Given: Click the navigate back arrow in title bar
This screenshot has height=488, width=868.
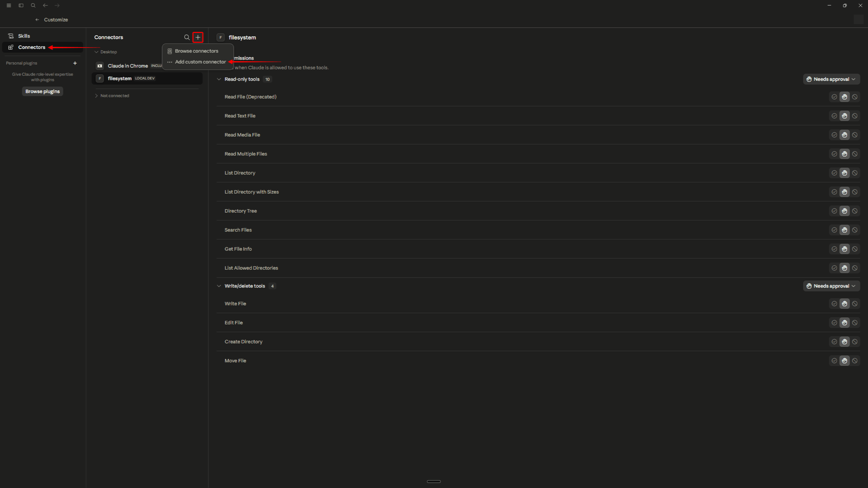Looking at the screenshot, I should 45,5.
